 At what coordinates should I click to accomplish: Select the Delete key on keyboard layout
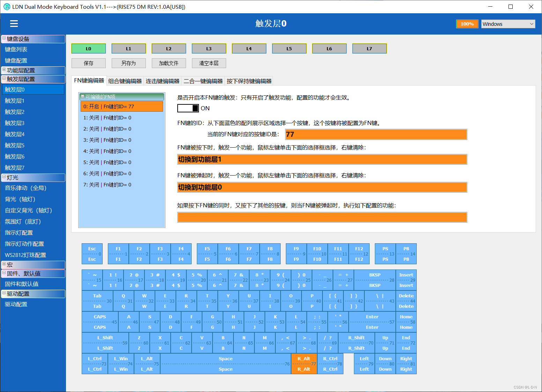pos(406,301)
